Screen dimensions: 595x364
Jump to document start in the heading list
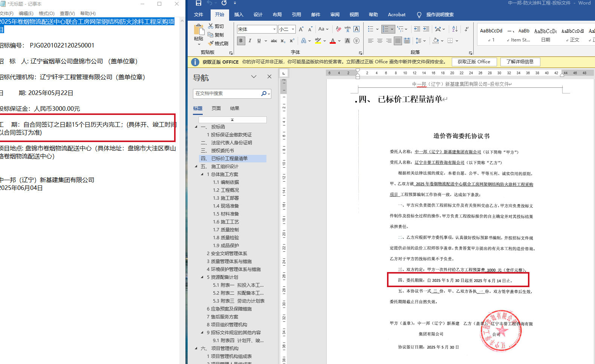232,119
